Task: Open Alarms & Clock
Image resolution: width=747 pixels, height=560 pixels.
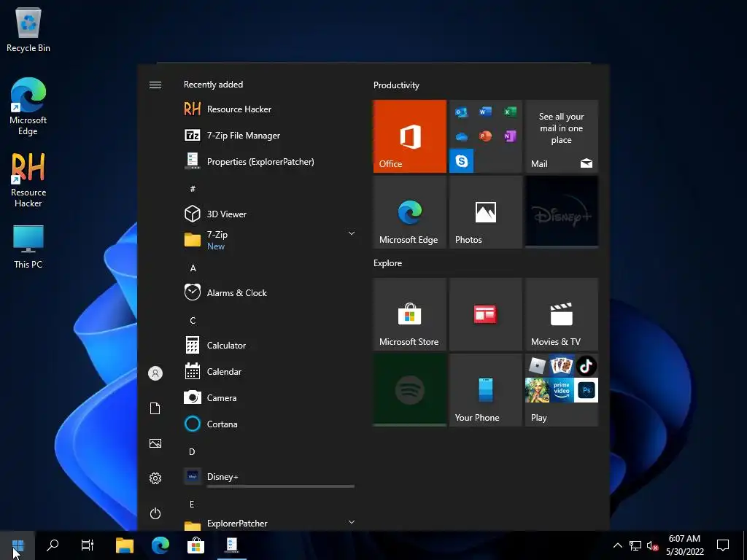Action: coord(268,292)
